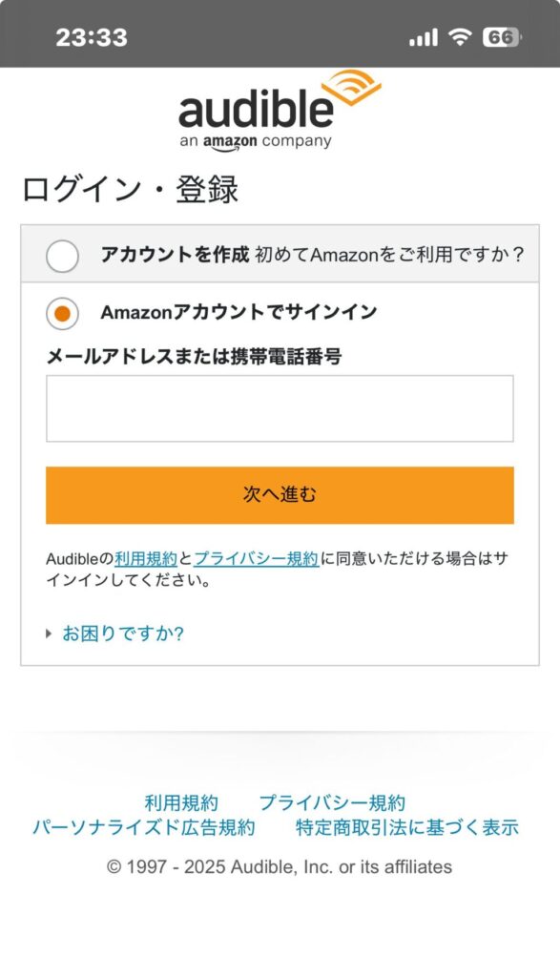Tap the 'an amazon company' tagline
This screenshot has width=560, height=977.
coord(256,141)
